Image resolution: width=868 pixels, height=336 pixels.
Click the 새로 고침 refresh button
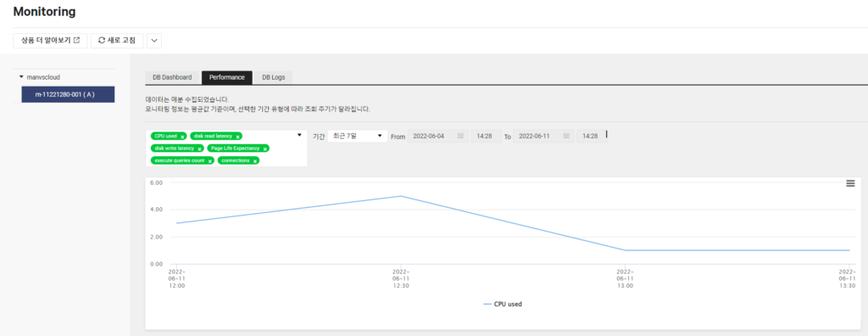[117, 41]
